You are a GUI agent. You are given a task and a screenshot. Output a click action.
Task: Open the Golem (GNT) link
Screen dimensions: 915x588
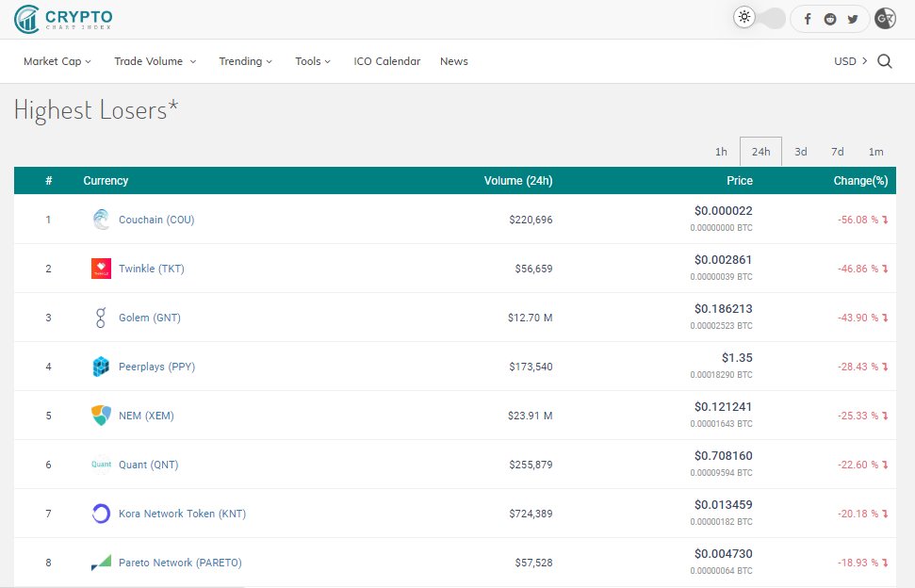point(150,318)
